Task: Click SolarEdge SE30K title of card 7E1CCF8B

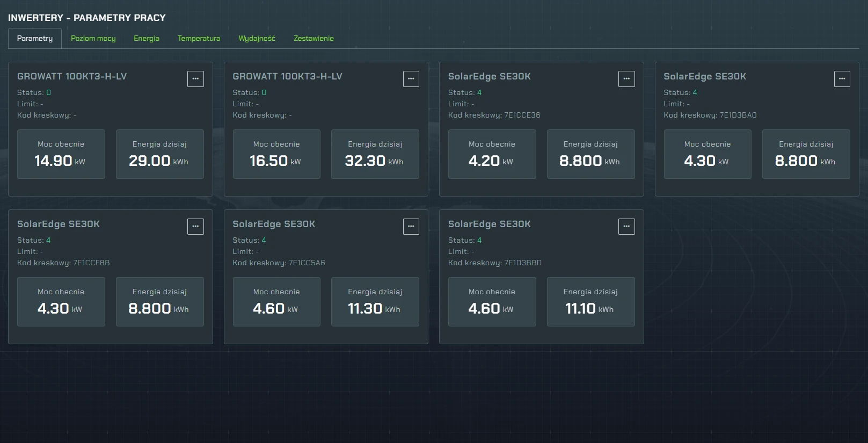Action: [x=59, y=224]
